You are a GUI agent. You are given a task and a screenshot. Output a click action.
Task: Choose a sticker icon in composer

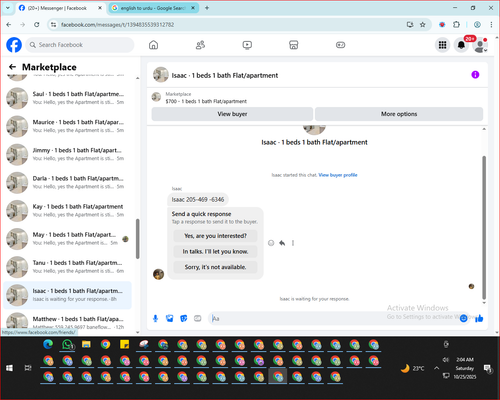[184, 319]
